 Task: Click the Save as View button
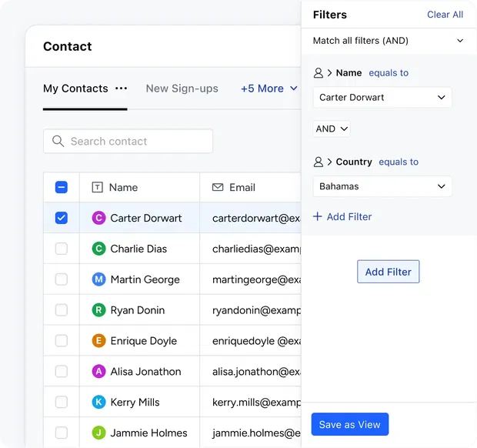[350, 424]
